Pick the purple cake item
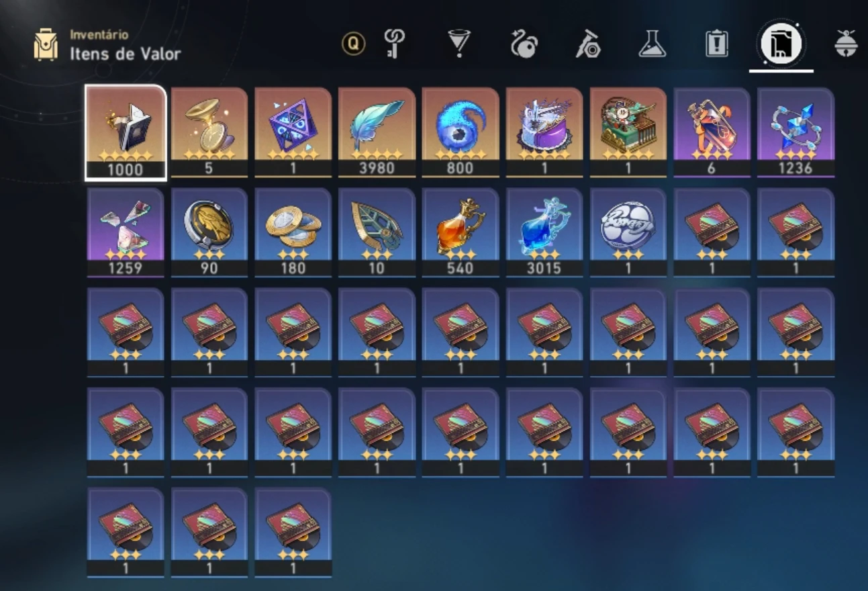Viewport: 868px width, 591px height. [x=544, y=132]
